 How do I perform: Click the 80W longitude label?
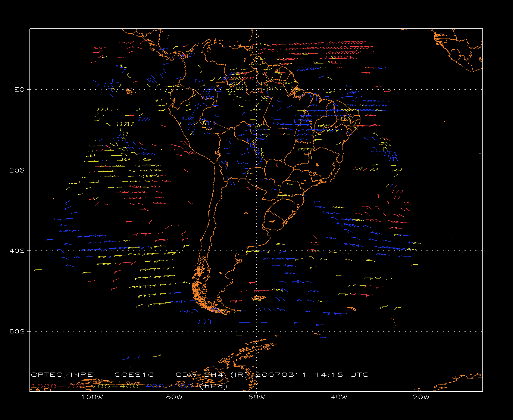pyautogui.click(x=174, y=397)
